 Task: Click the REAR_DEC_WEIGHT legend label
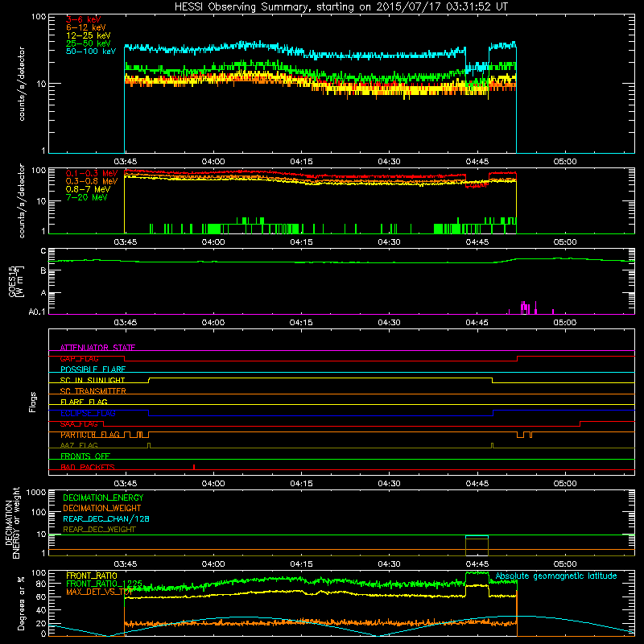[x=99, y=530]
